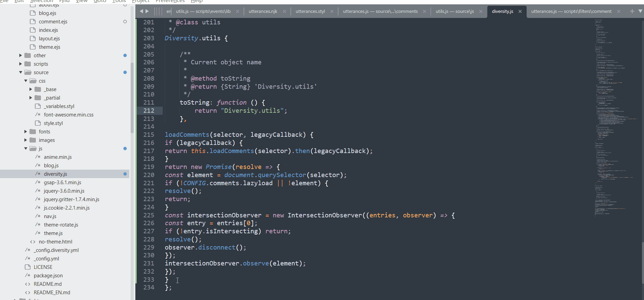
Task: Open the tab list dropdown arrow
Action: coord(640,11)
